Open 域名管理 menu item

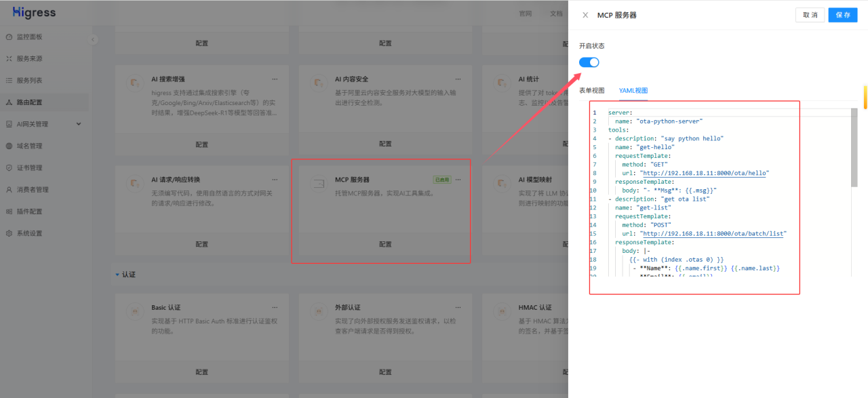[x=29, y=146]
